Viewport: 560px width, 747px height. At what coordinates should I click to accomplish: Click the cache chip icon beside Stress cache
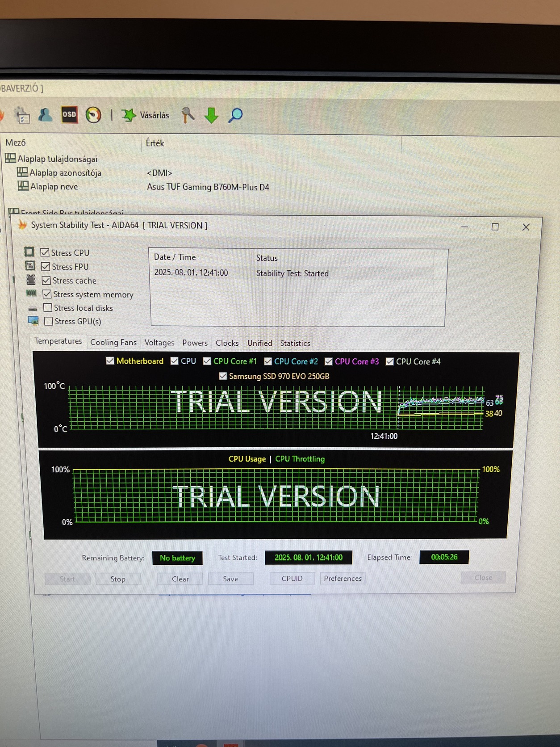coord(31,280)
